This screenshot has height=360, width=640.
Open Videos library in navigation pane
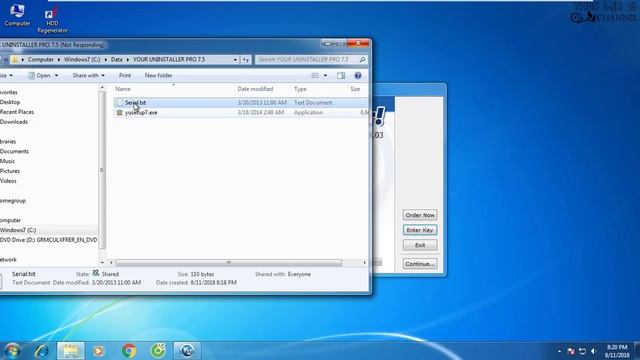(8, 181)
